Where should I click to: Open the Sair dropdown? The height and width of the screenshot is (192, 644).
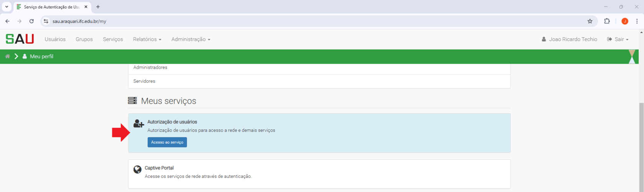pyautogui.click(x=618, y=39)
